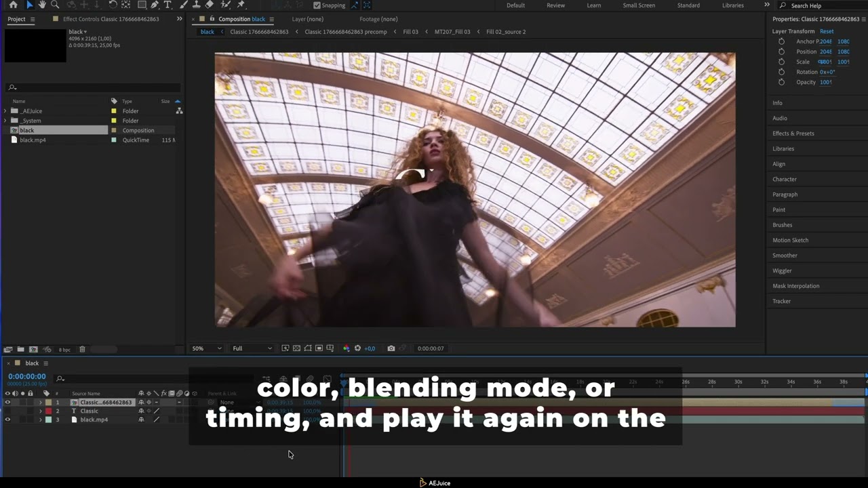The width and height of the screenshot is (868, 488).
Task: Select the Zoom magnifier tool
Action: pos(55,5)
